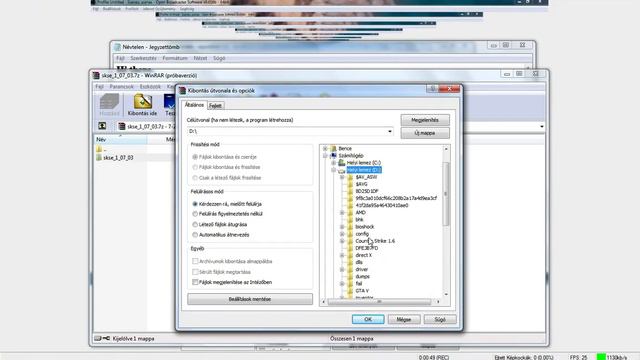
Task: Click the Név column header in WinRAR
Action: point(120,140)
